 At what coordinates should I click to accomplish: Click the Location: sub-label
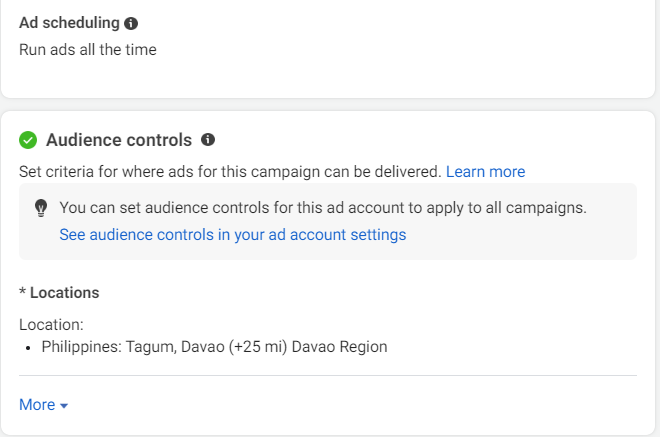(x=51, y=325)
